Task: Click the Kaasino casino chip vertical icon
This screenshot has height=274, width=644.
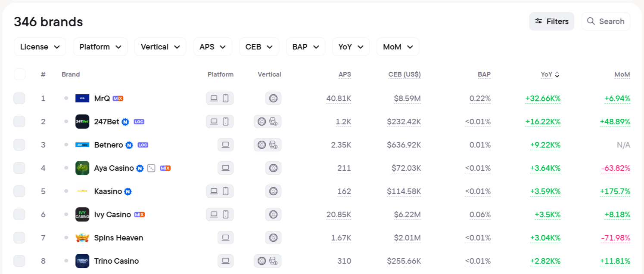Action: [x=273, y=191]
